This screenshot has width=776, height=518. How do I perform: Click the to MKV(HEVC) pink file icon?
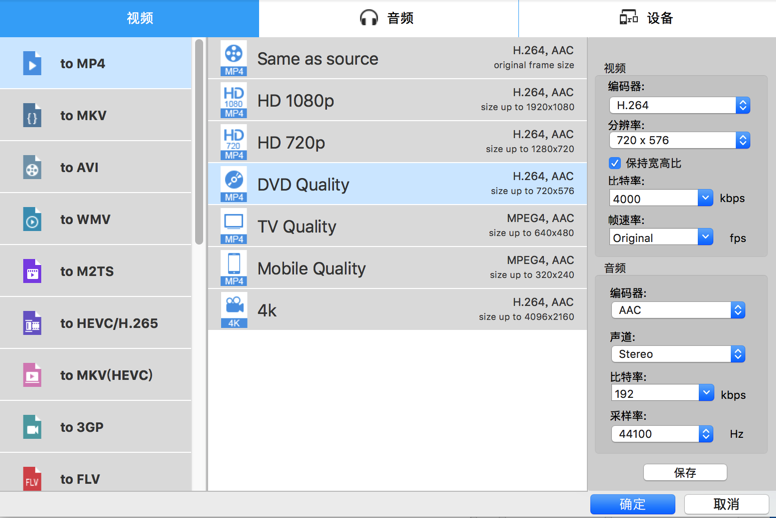(32, 375)
